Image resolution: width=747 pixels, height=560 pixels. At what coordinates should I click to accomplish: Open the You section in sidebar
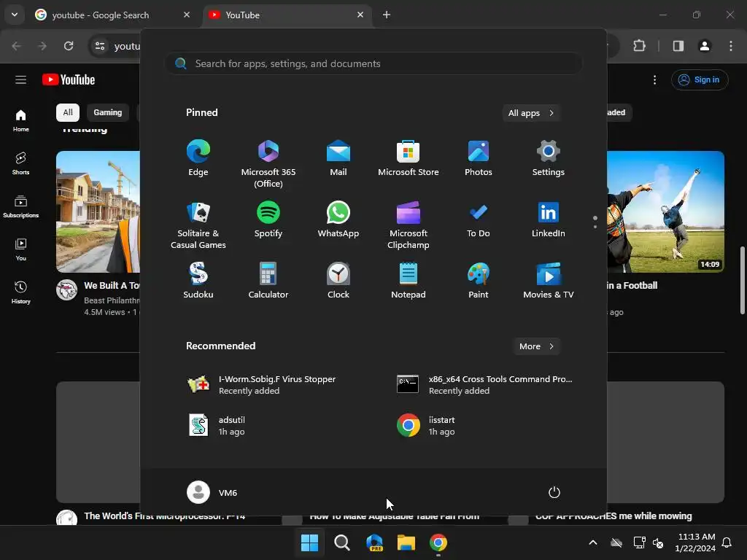[20, 249]
